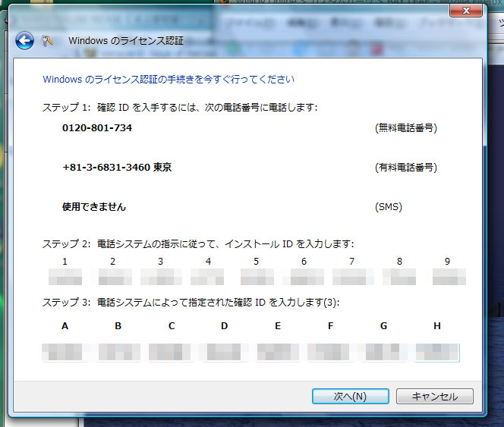Click the (有料電話番号) label
This screenshot has width=504, height=427.
406,168
